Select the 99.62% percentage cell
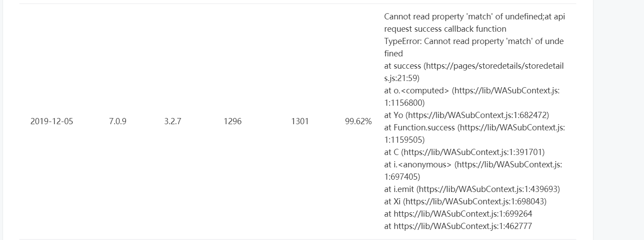The width and height of the screenshot is (644, 240). 358,122
